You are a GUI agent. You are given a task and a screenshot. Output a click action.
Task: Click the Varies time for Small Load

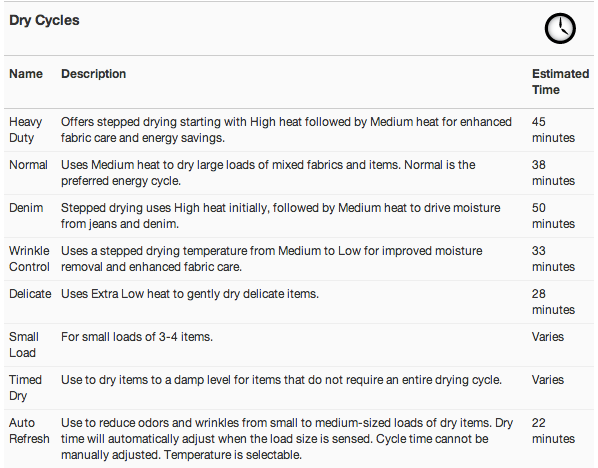548,337
